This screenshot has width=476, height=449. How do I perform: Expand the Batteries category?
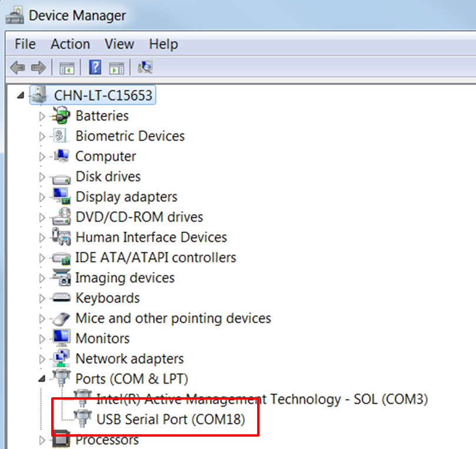pyautogui.click(x=41, y=115)
